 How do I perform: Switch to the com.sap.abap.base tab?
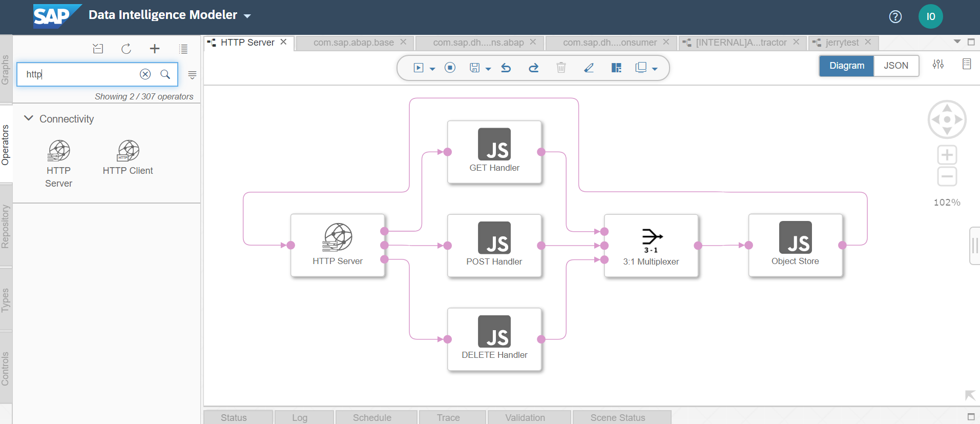353,43
